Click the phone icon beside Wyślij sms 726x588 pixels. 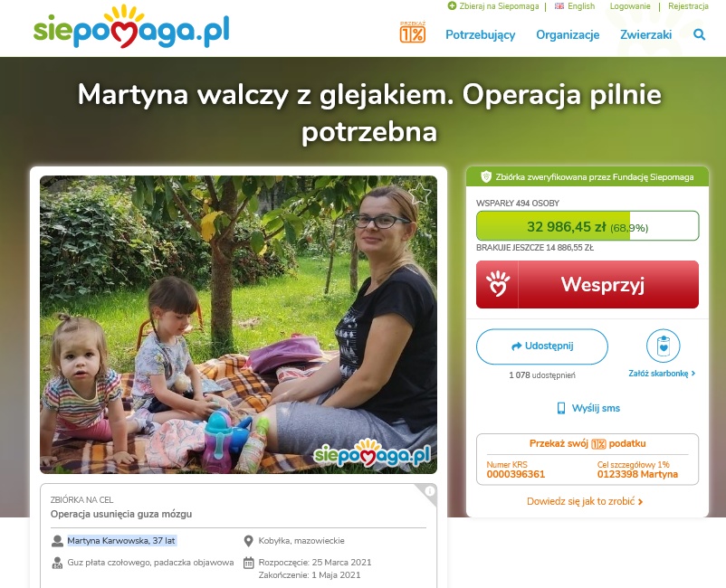pos(560,408)
